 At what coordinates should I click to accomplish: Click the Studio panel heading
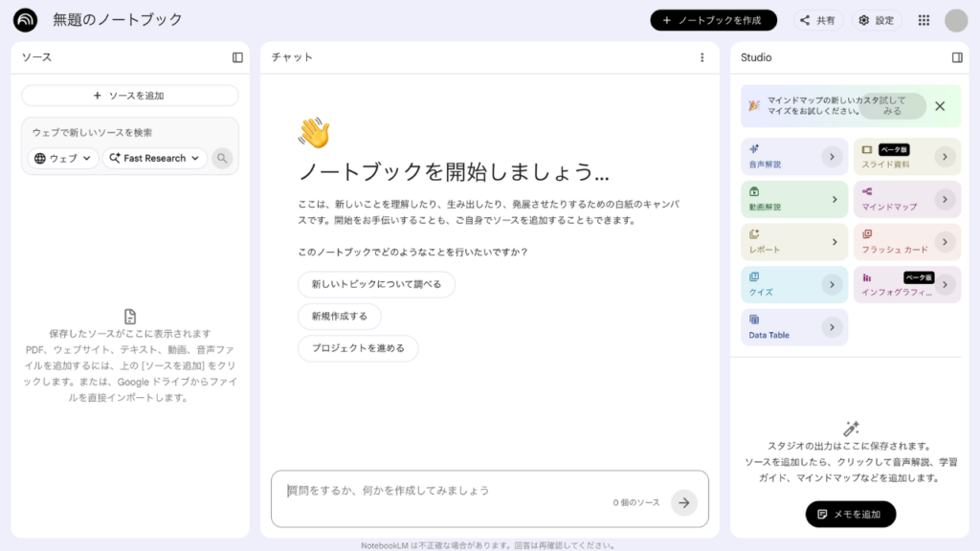click(756, 57)
